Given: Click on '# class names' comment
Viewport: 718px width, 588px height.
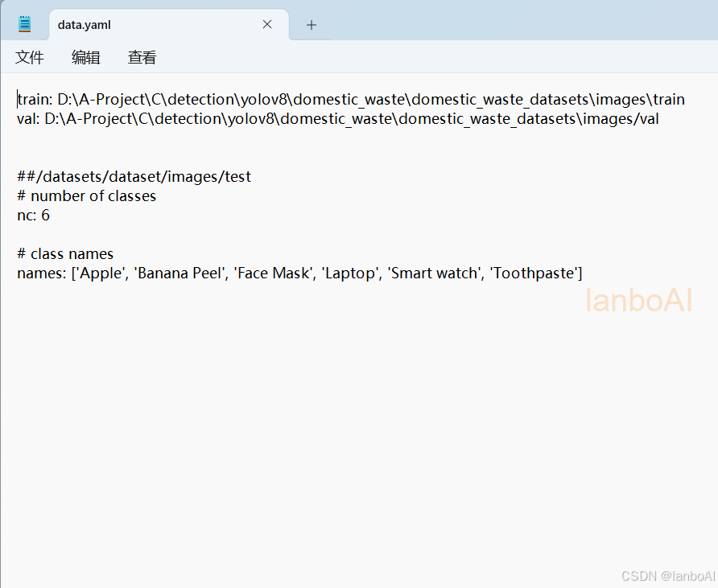Looking at the screenshot, I should coord(65,254).
